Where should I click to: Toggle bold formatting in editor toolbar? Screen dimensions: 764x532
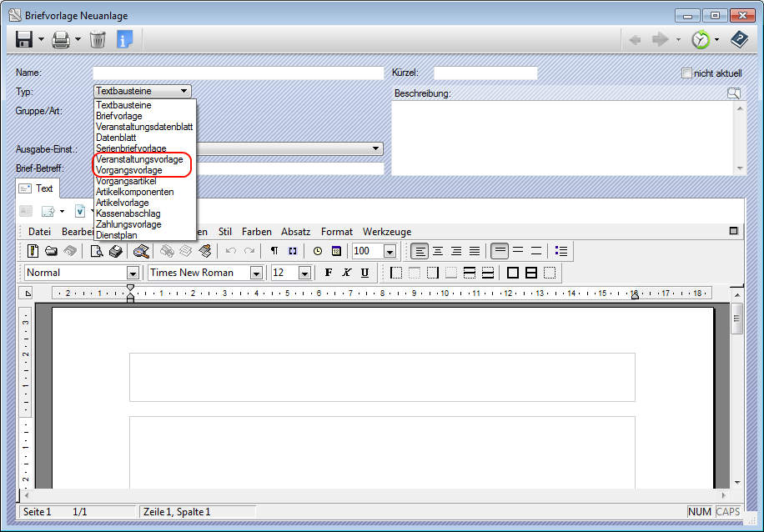pyautogui.click(x=328, y=273)
